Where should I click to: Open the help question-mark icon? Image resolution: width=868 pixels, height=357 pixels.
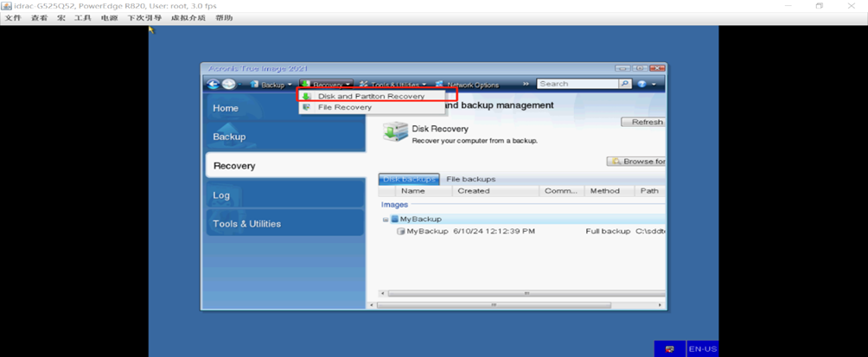[642, 84]
